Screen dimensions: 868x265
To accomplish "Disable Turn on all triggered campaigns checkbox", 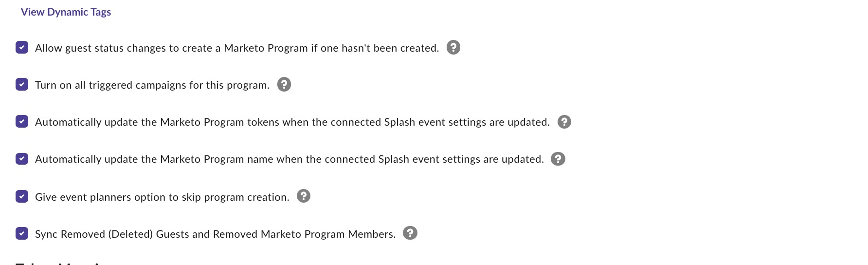I will [x=22, y=84].
